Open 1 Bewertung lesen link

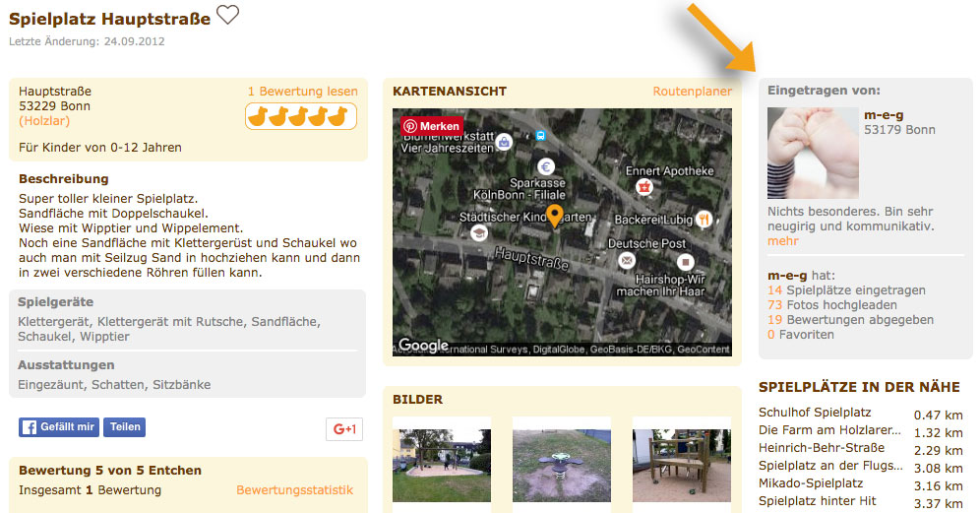[302, 92]
